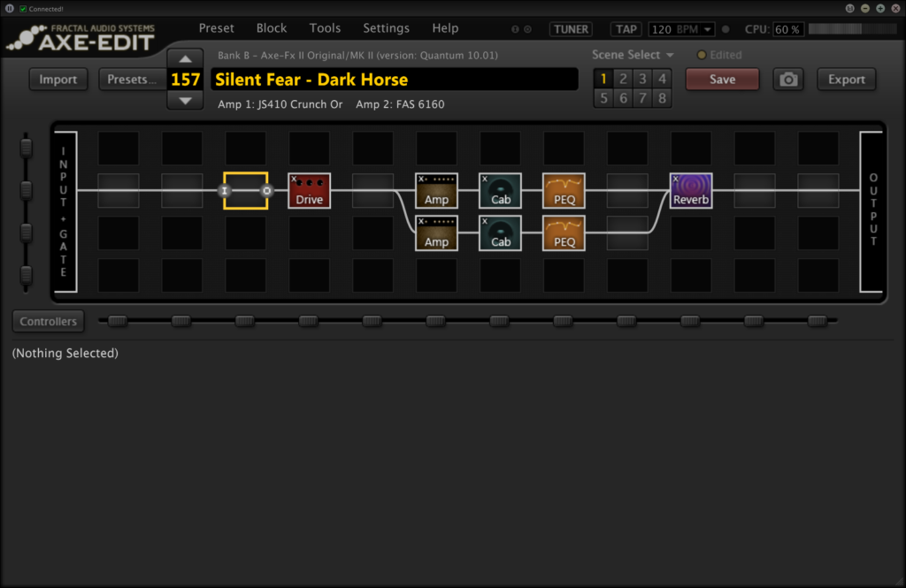Screen dimensions: 906x588
Task: Switch to scene 2
Action: point(623,79)
